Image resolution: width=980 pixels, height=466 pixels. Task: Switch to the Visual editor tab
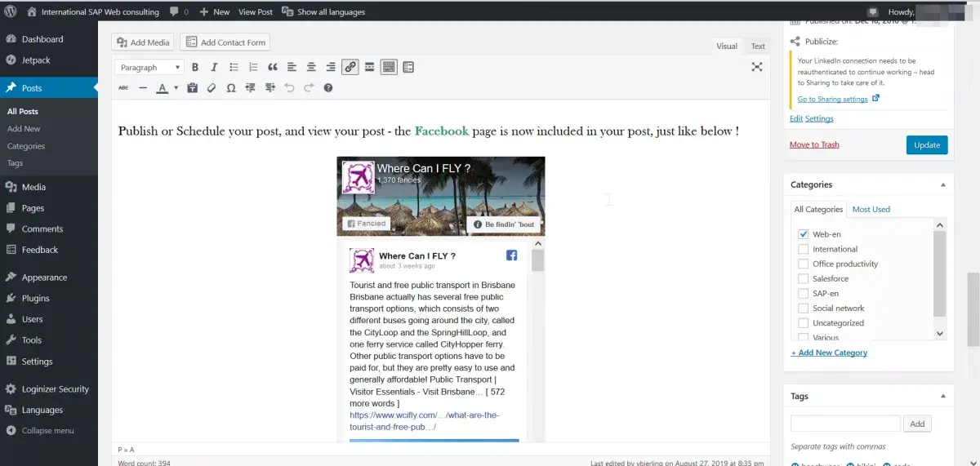[x=727, y=46]
